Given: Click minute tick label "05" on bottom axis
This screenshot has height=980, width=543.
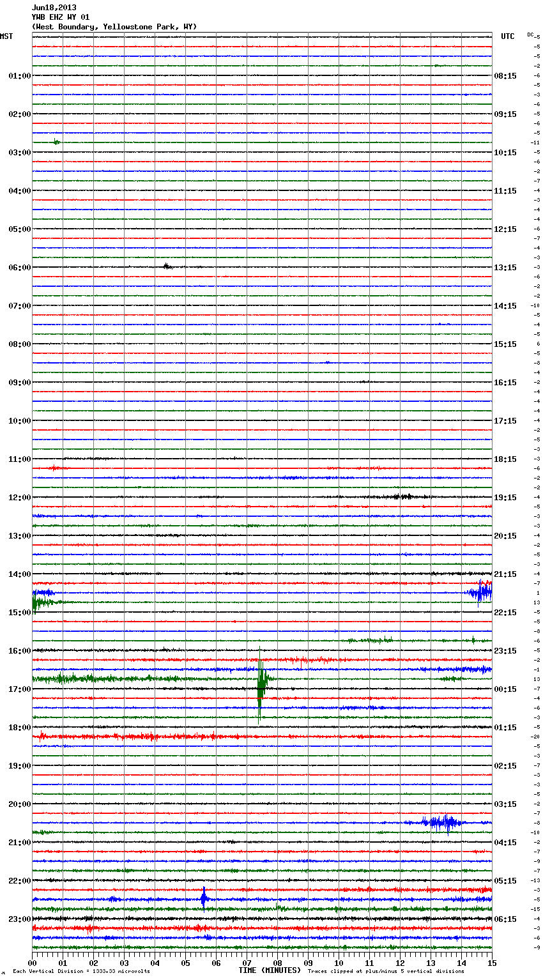Looking at the screenshot, I should coord(186,963).
